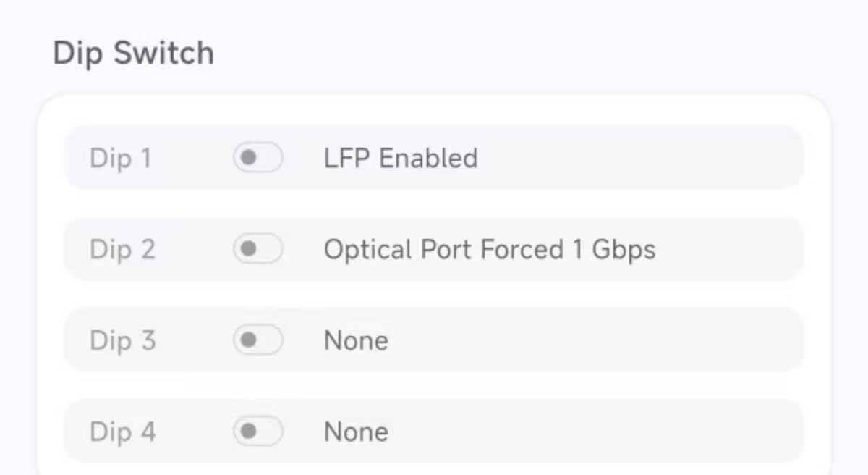Toggle the Dip 3 switch
Viewport: 868px width, 475px height.
click(258, 340)
